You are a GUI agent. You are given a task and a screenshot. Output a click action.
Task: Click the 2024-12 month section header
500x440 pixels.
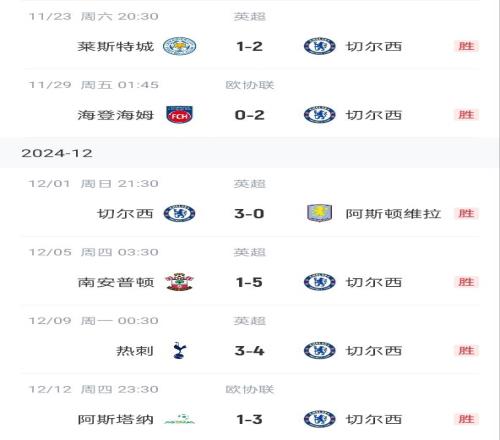57,153
